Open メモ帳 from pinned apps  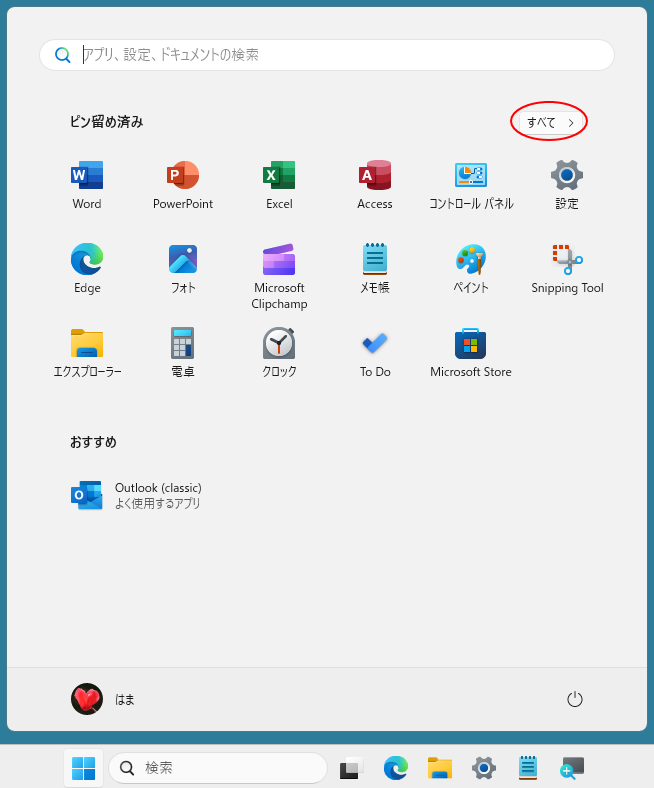(x=375, y=268)
